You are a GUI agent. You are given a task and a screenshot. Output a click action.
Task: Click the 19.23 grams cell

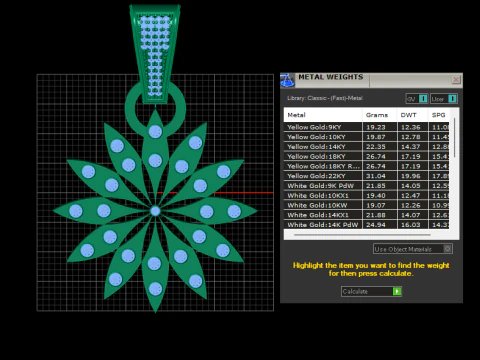[380, 127]
